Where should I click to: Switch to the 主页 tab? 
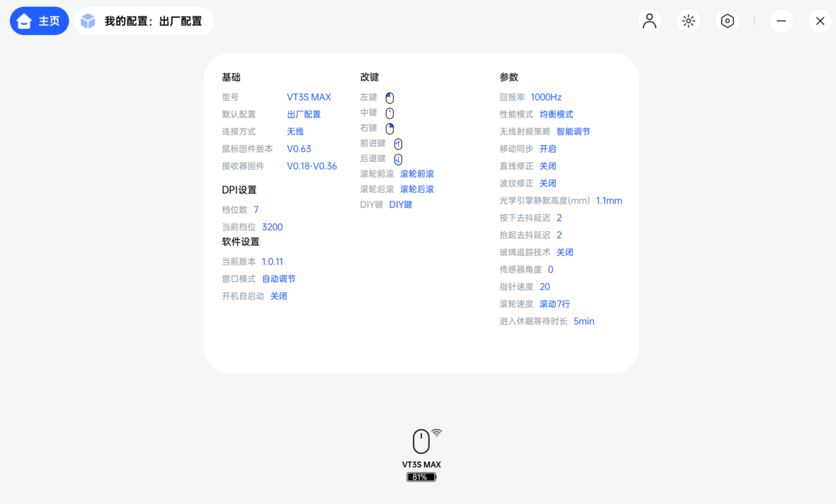[39, 20]
